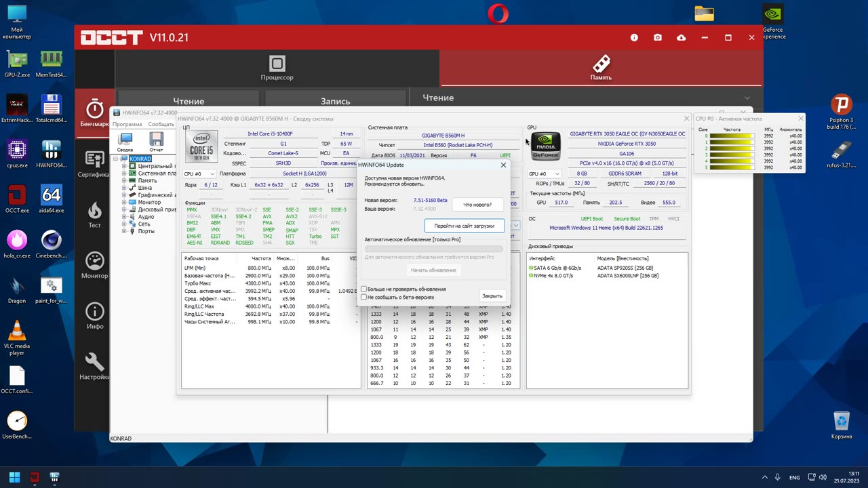Check 'Не сообщать о бета-версиях' box
Screen dimensions: 868x488
(364, 297)
